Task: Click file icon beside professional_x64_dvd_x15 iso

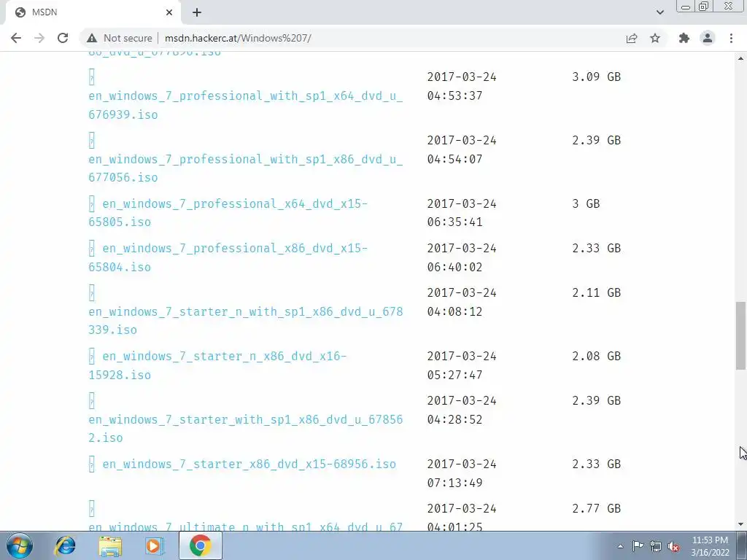Action: point(91,204)
